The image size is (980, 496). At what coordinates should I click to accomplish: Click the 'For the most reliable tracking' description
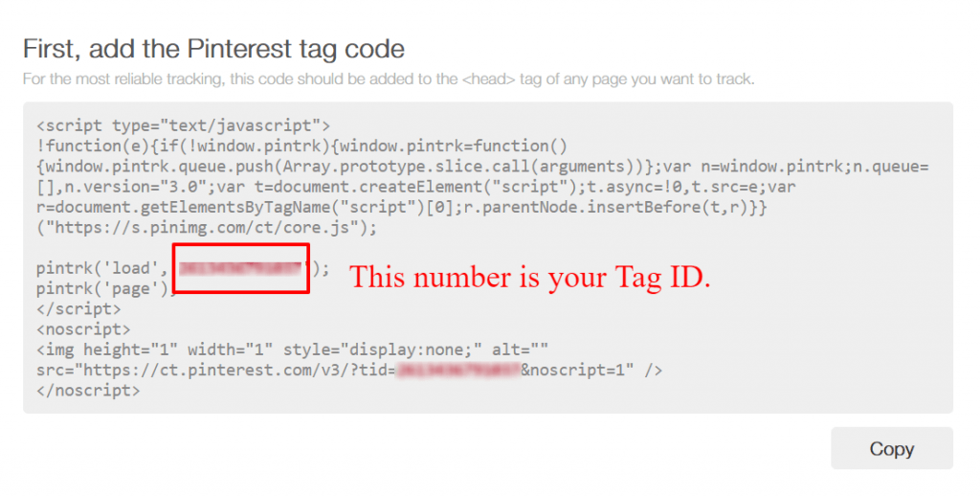click(x=389, y=79)
